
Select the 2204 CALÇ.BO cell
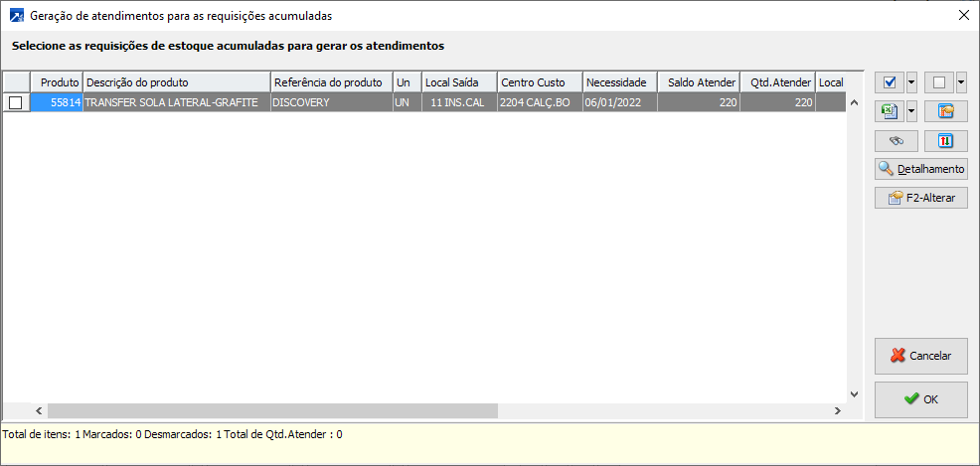click(540, 103)
